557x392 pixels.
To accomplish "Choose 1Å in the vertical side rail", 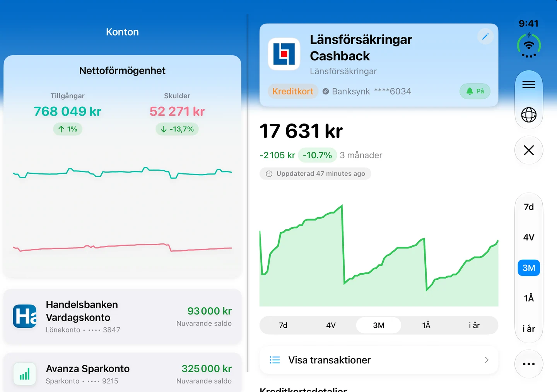I will click(529, 298).
